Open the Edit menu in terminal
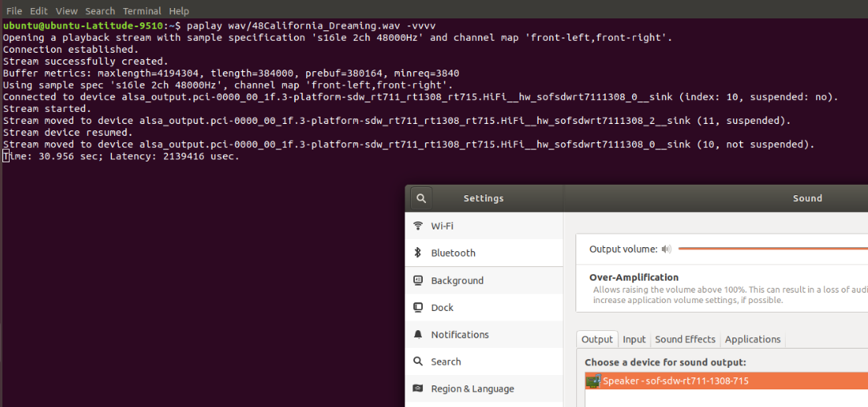This screenshot has height=407, width=868. point(38,11)
